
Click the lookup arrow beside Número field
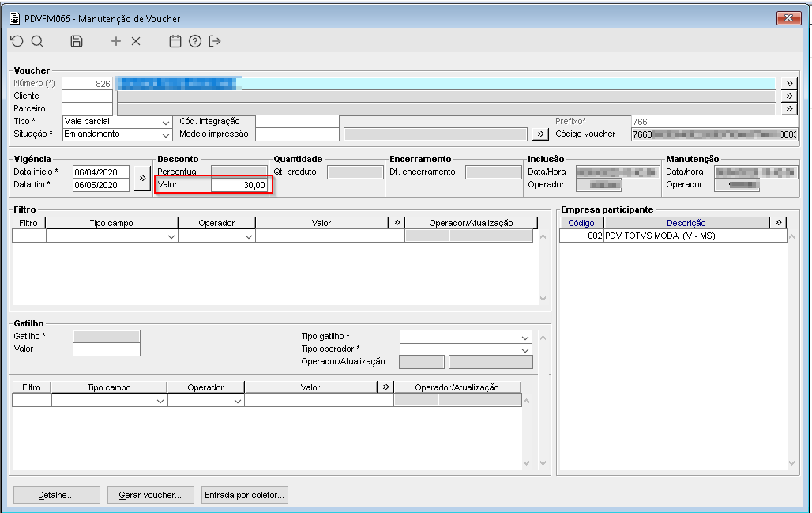[x=789, y=83]
